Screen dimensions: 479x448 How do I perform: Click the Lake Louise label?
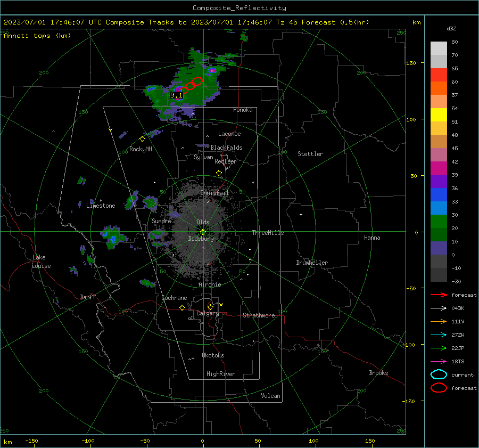coord(41,262)
